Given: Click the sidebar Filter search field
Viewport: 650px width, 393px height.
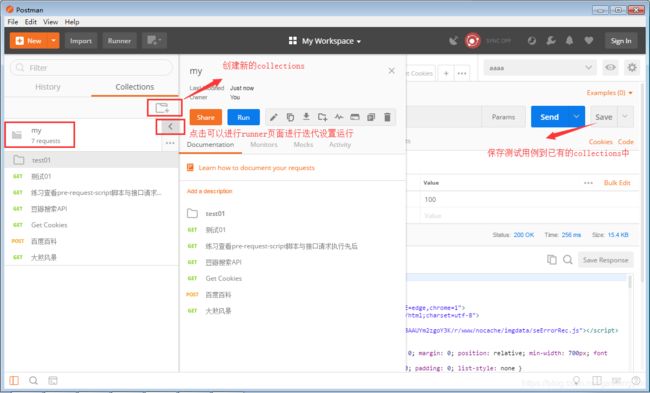Looking at the screenshot, I should click(91, 68).
